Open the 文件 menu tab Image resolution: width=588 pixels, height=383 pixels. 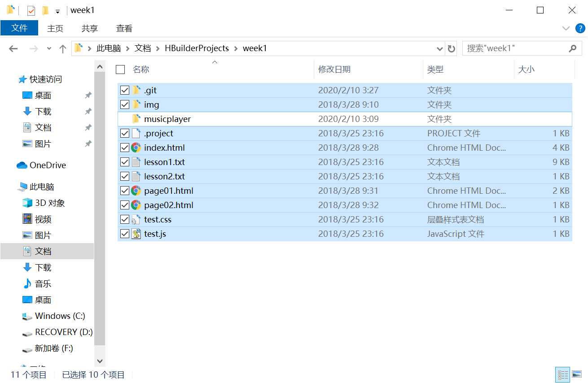click(19, 28)
